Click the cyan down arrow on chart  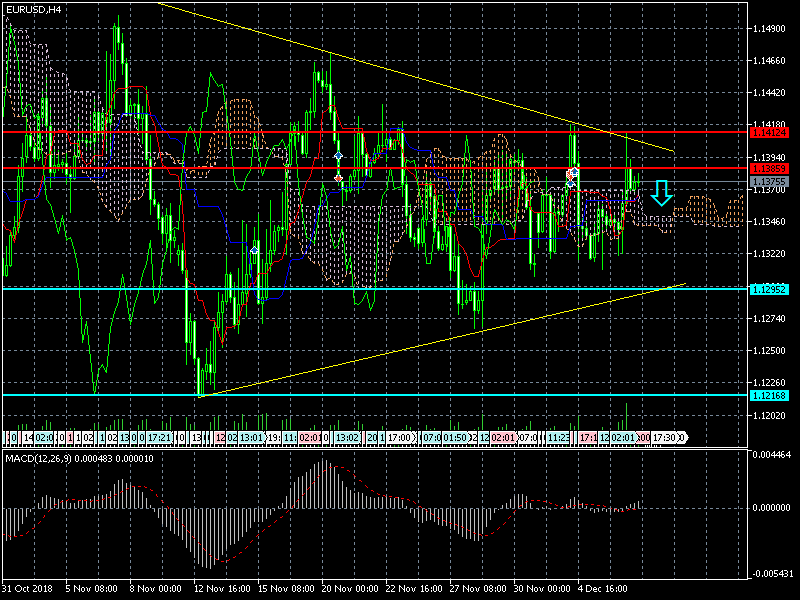(661, 192)
